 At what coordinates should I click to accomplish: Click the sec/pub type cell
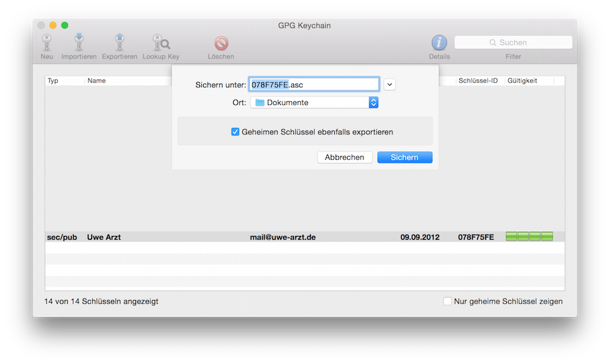pos(62,237)
